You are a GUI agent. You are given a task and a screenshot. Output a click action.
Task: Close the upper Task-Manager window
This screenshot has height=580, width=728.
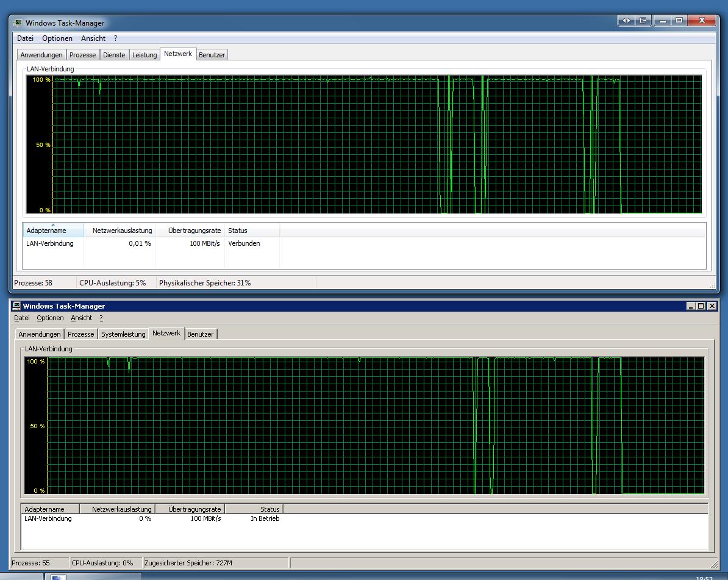point(702,21)
